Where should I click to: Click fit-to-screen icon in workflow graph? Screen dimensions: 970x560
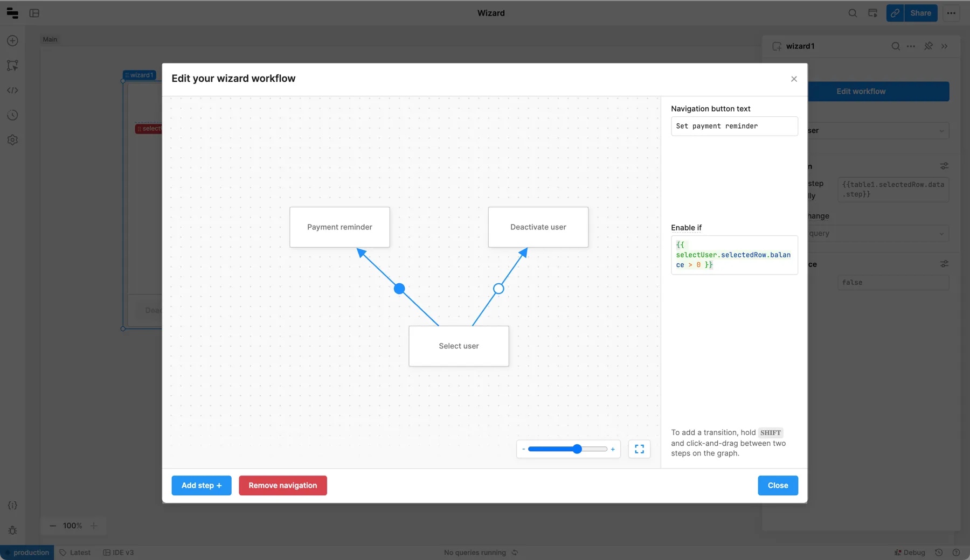coord(639,449)
